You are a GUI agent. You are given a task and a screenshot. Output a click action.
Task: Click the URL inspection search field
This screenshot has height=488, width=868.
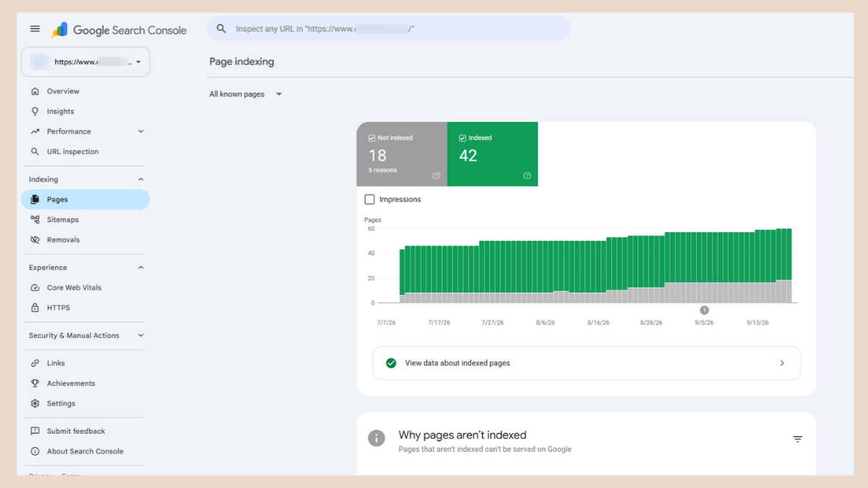[388, 29]
